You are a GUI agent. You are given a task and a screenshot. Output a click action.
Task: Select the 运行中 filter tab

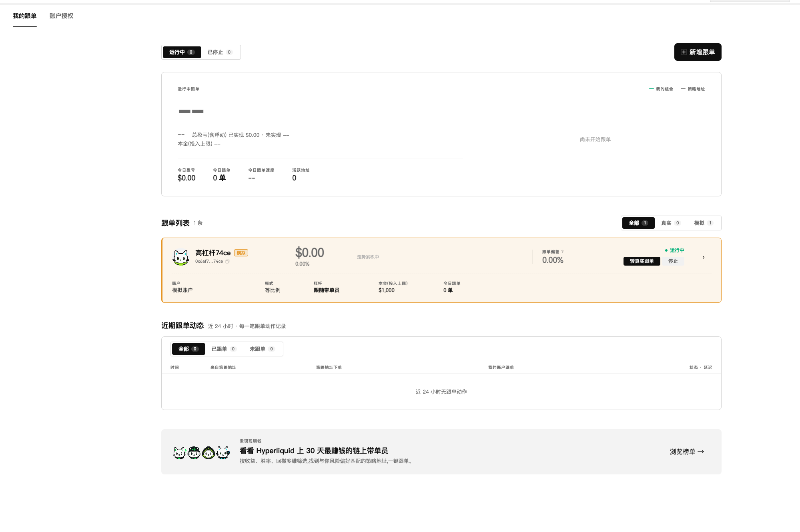(182, 52)
